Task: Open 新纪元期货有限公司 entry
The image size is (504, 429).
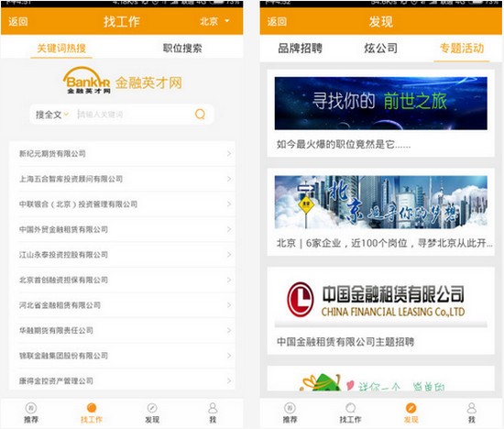Action: point(122,154)
